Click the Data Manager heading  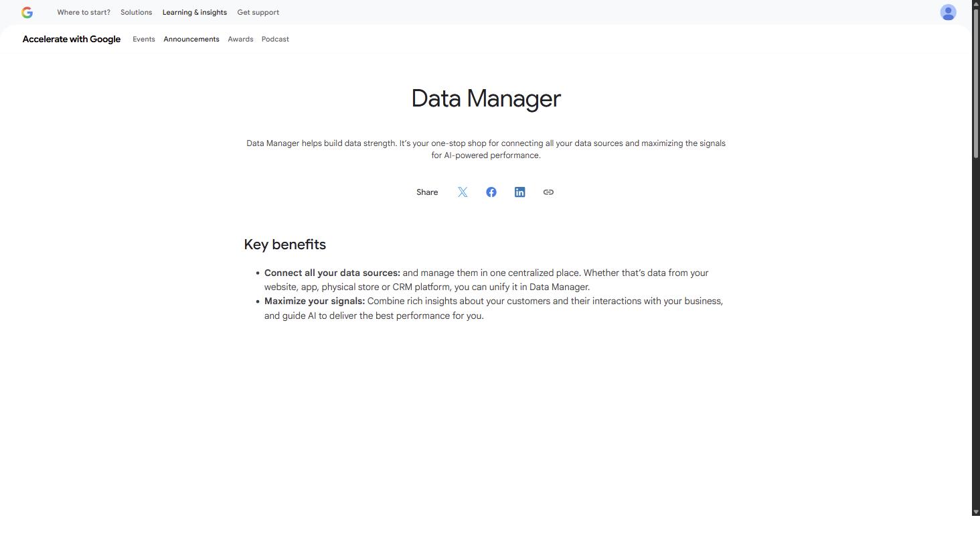[x=486, y=98]
